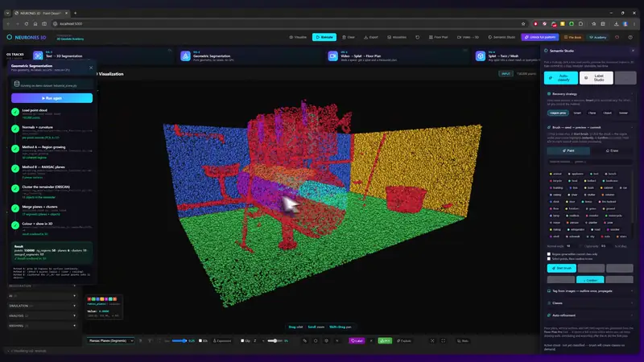This screenshot has height=362, width=644.
Task: Click the Run again button
Action: tap(52, 97)
